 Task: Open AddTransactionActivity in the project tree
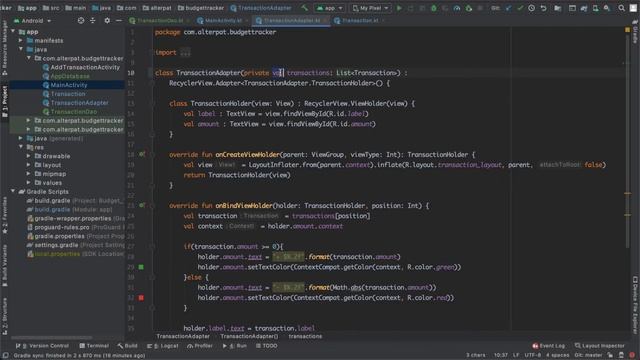pos(81,67)
